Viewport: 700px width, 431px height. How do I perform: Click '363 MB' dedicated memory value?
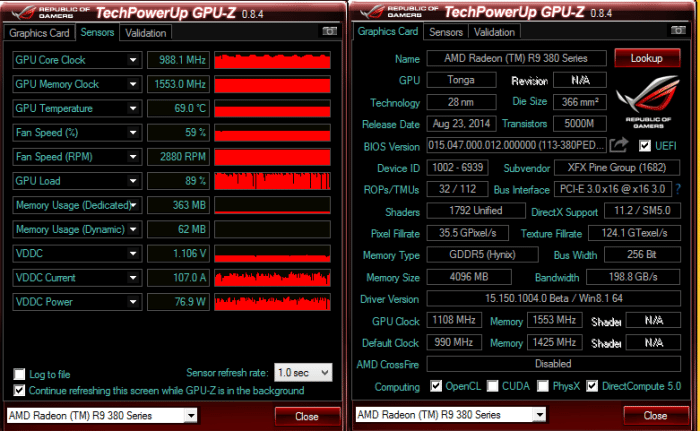tap(179, 205)
